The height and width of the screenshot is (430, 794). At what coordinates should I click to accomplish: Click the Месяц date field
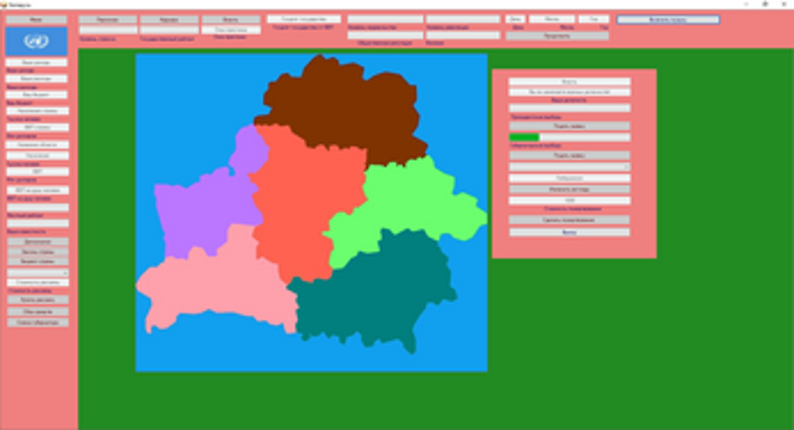click(552, 19)
